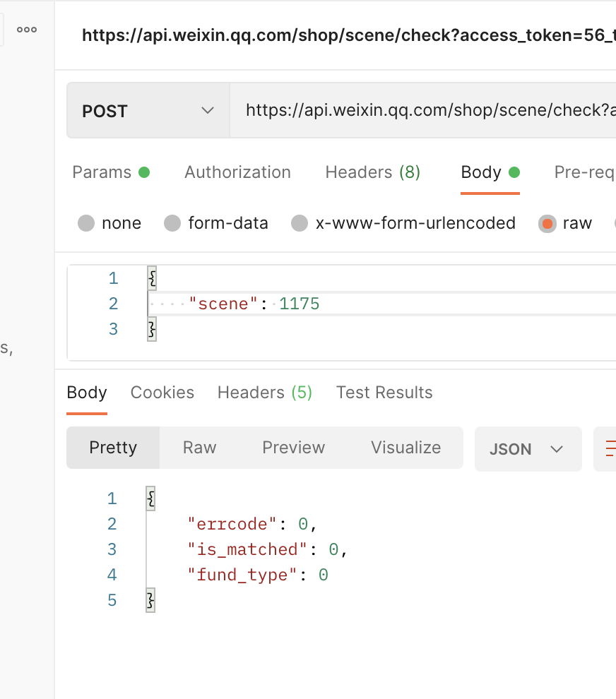Screen dimensions: 616x699
Task: Select the none body type radio
Action: (87, 224)
